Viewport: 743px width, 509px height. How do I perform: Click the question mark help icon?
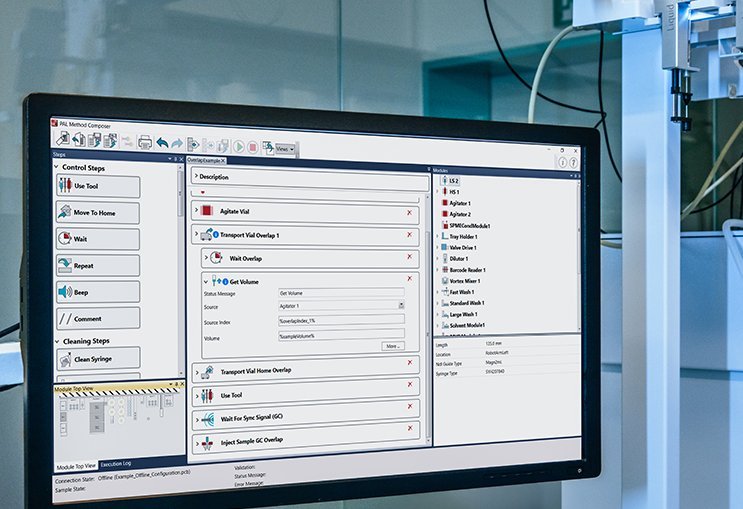coord(573,163)
